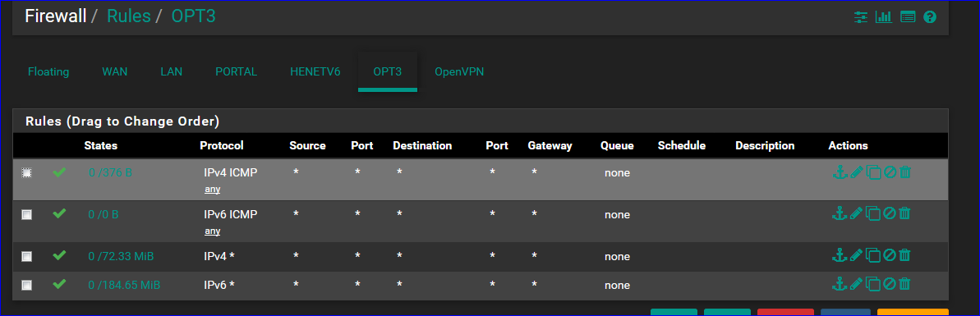Viewport: 980px width, 316px height.
Task: Open the help question mark icon
Action: coord(930,17)
